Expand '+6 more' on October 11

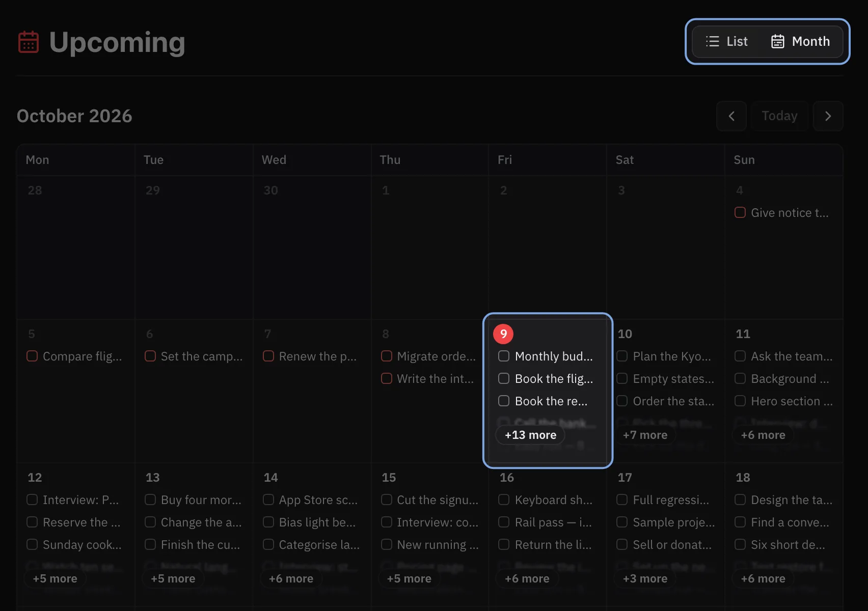tap(763, 435)
